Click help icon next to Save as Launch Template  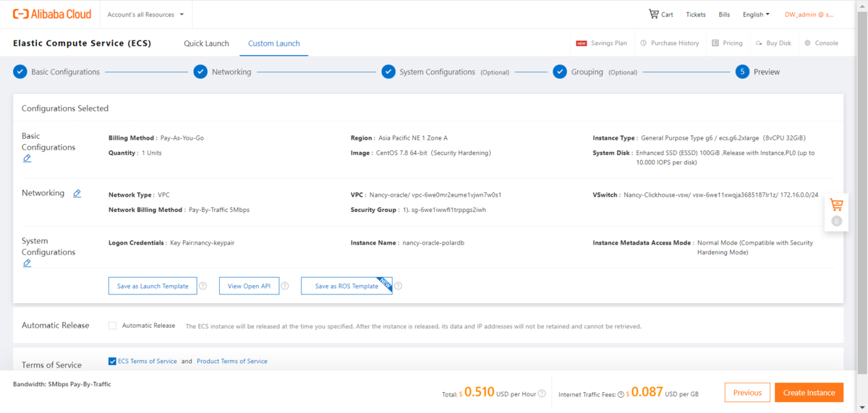click(203, 286)
